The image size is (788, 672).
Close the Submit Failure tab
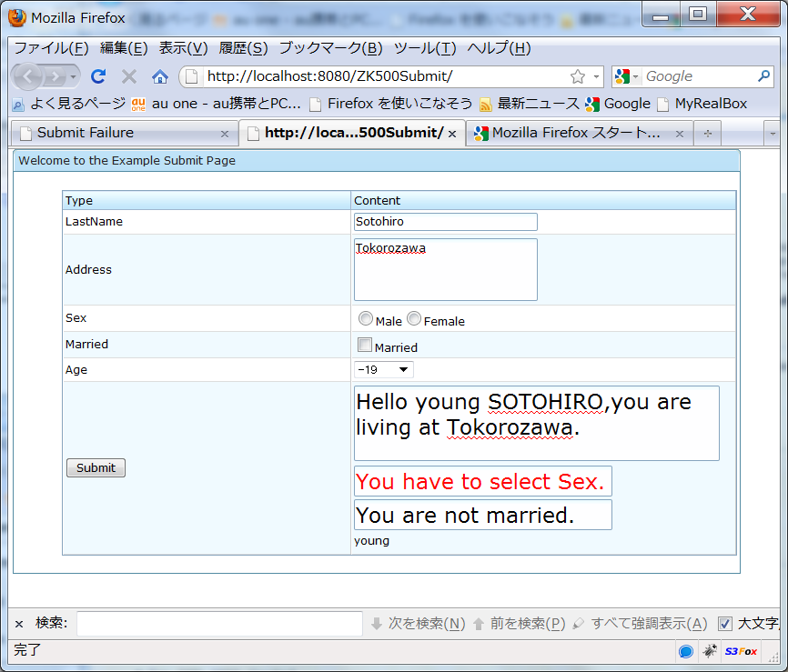tap(225, 134)
